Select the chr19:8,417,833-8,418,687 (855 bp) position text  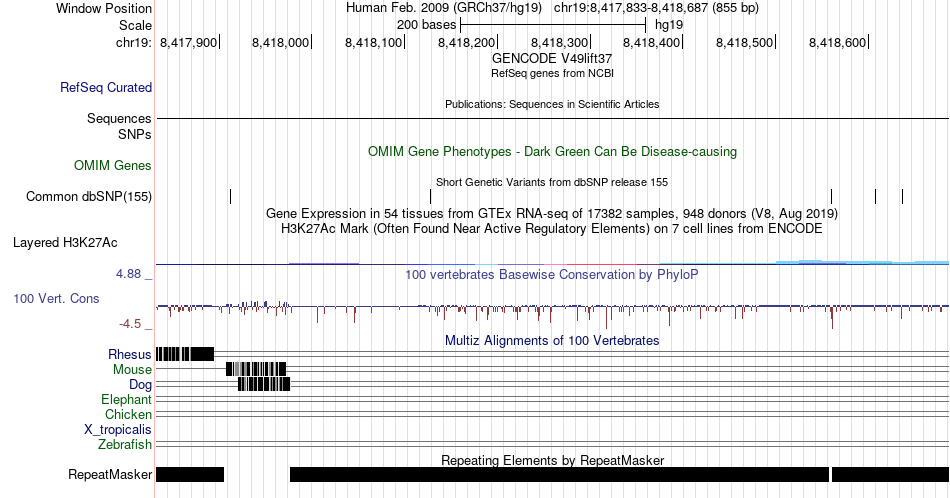click(x=656, y=8)
